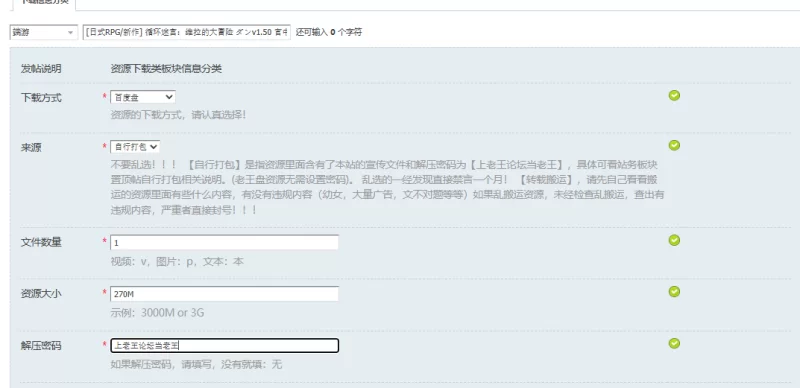Click the 解压密码 field label

click(x=41, y=346)
